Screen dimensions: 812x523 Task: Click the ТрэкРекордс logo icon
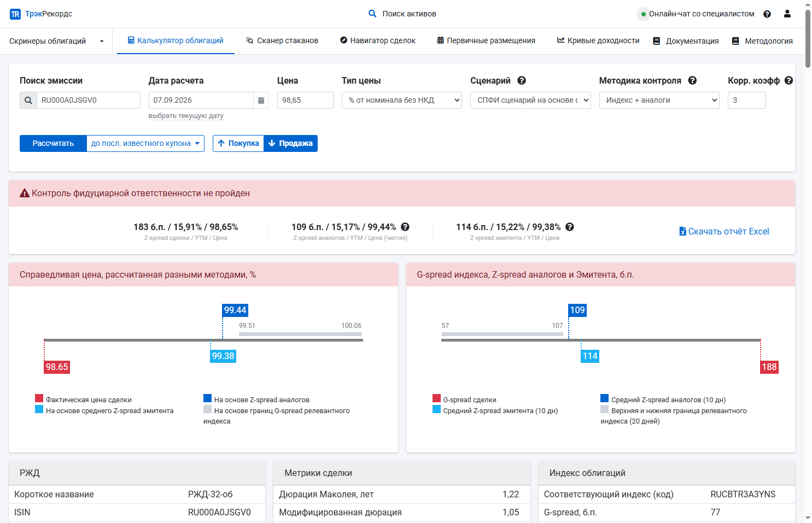click(x=15, y=14)
